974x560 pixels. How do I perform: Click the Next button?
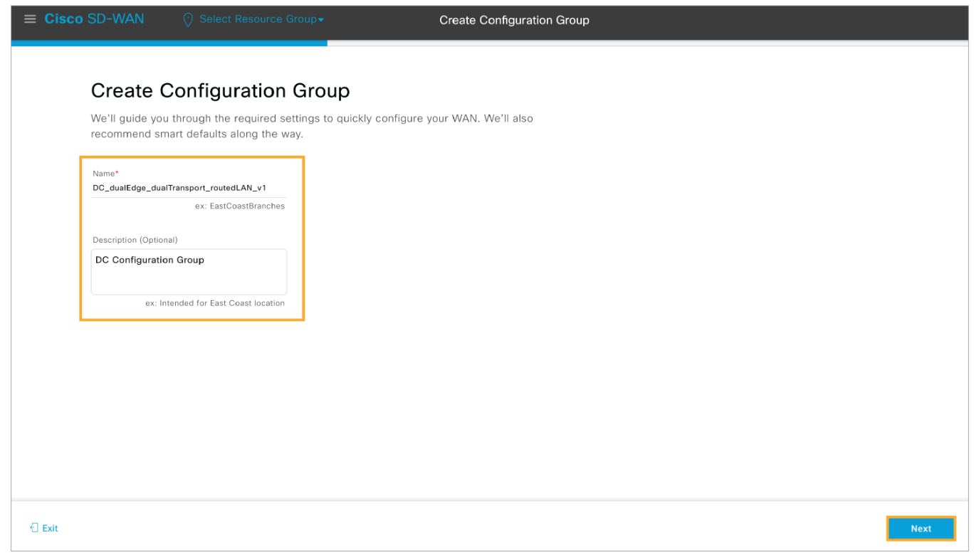tap(921, 529)
